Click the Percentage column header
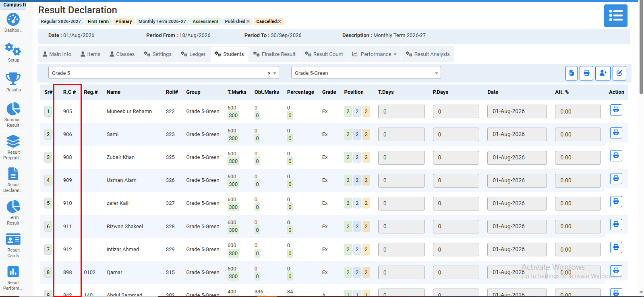The height and width of the screenshot is (297, 644). coord(300,92)
